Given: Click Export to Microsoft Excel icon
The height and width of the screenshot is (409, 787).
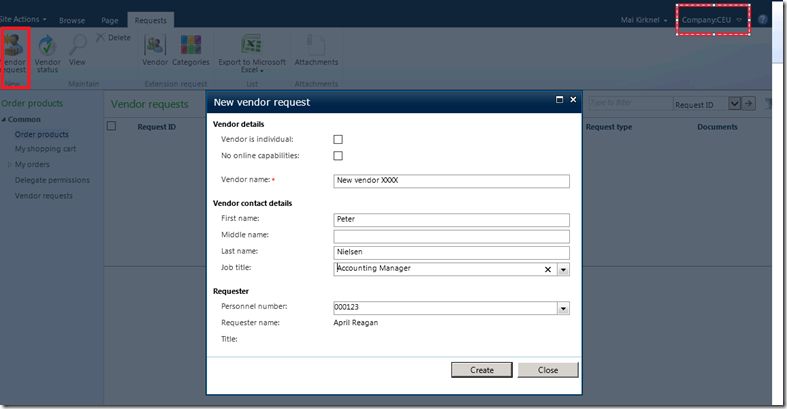Looking at the screenshot, I should [x=251, y=50].
